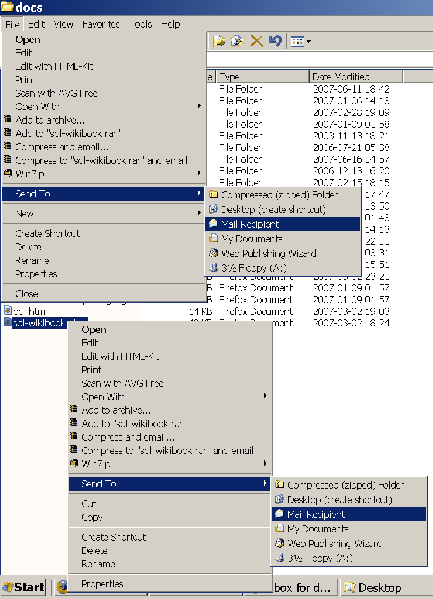Select Web Publishing Wizard in context Send To submenu
Image resolution: width=433 pixels, height=599 pixels.
pos(349,543)
